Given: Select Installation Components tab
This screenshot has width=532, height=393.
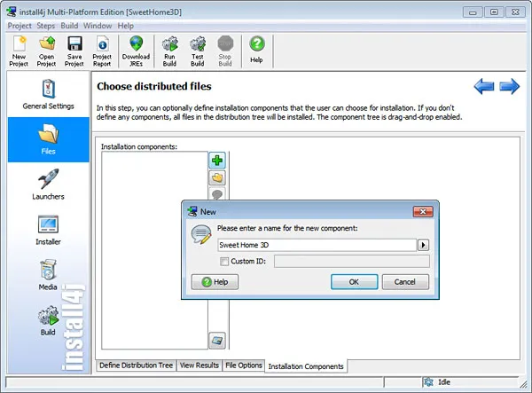Looking at the screenshot, I should 306,366.
